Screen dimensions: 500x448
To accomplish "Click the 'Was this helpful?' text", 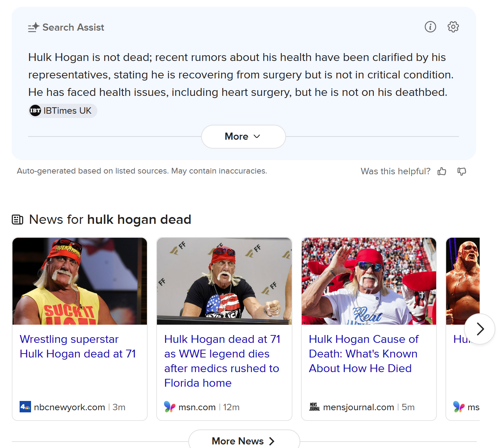I will (x=396, y=171).
